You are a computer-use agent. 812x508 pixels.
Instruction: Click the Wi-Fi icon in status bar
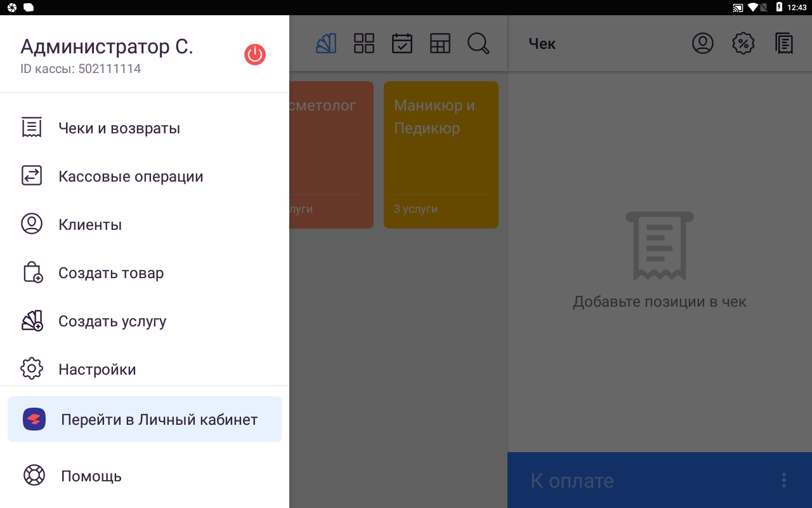click(x=753, y=8)
